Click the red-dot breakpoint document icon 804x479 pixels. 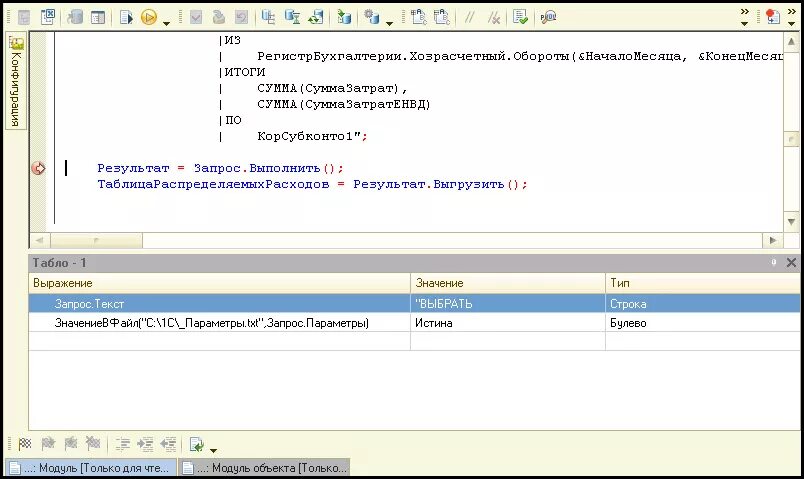tap(772, 16)
